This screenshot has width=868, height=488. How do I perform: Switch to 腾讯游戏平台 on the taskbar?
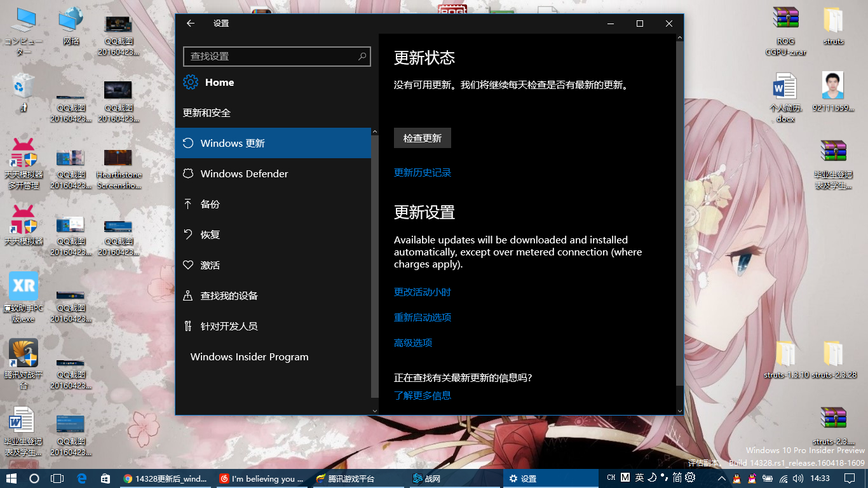click(x=359, y=478)
